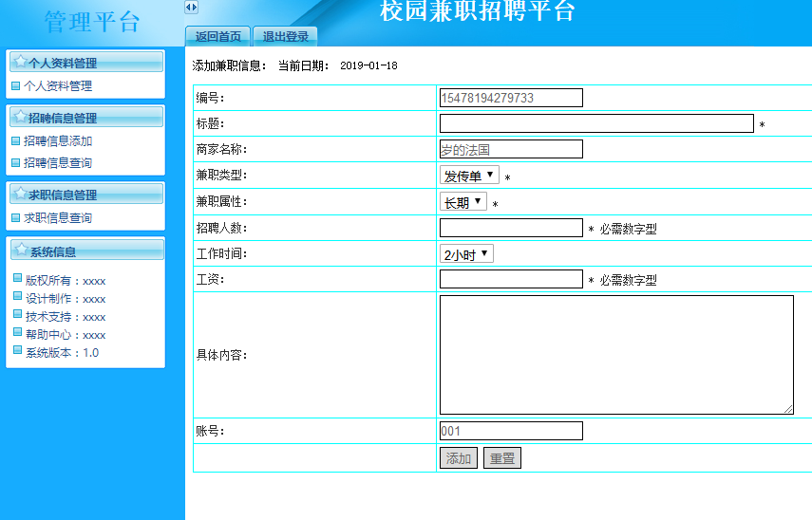Click the 退出登录 tab
This screenshot has height=520, width=812.
[x=285, y=36]
